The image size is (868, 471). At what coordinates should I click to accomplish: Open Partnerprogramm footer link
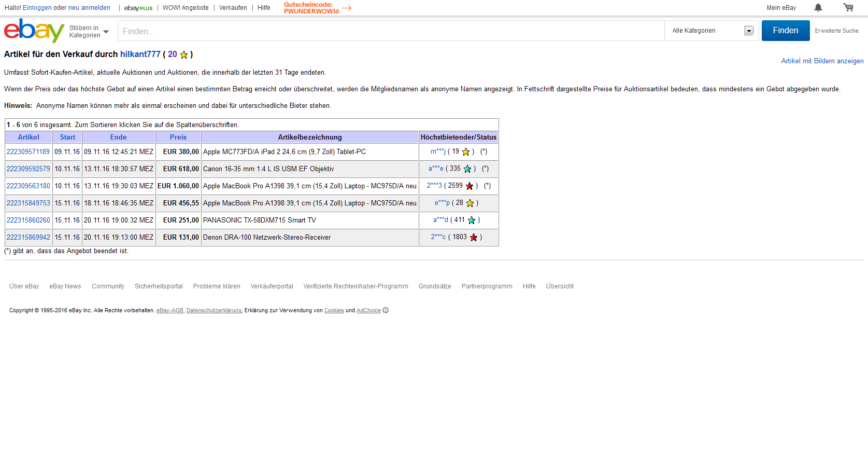487,286
